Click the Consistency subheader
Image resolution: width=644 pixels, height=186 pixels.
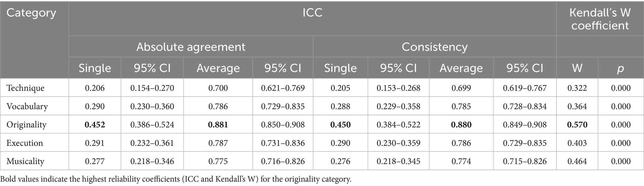(x=434, y=47)
